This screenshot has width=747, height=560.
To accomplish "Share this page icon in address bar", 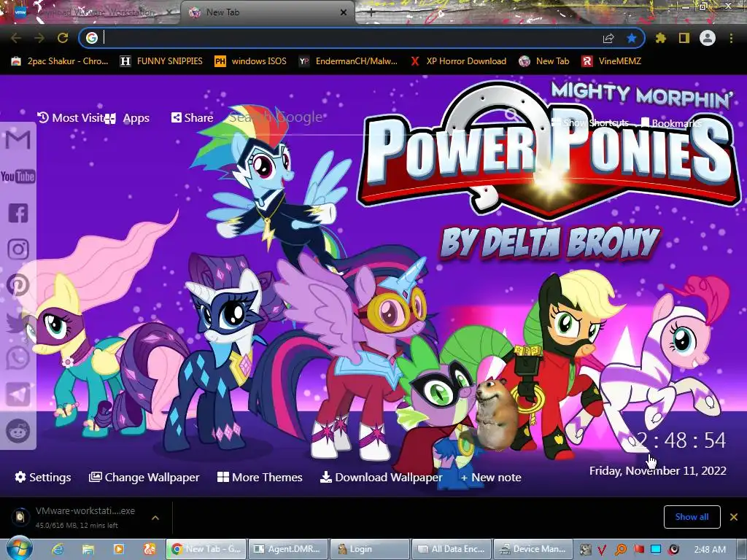I will tap(608, 38).
